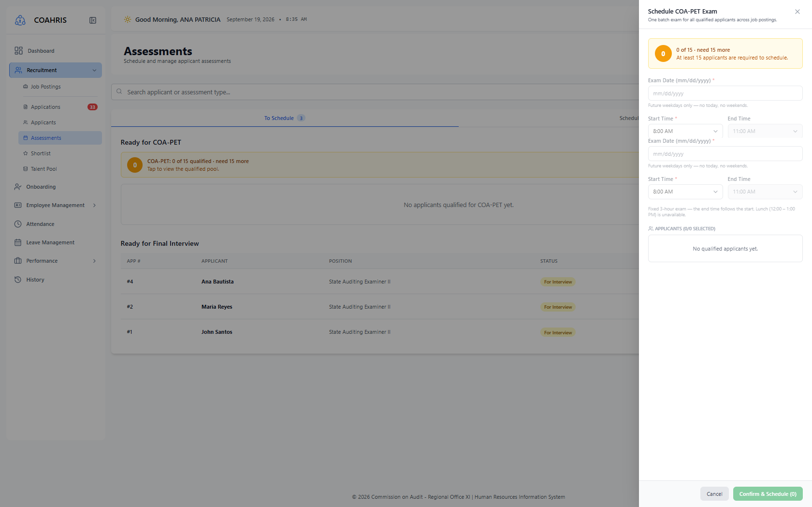Click For Interview status of Maria Reyes
The width and height of the screenshot is (812, 507).
click(558, 307)
